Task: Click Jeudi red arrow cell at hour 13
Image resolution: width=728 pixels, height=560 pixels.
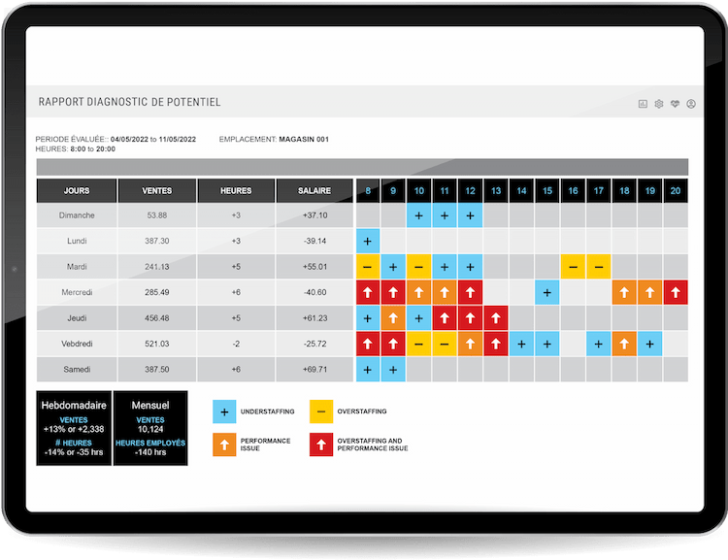Action: (496, 318)
